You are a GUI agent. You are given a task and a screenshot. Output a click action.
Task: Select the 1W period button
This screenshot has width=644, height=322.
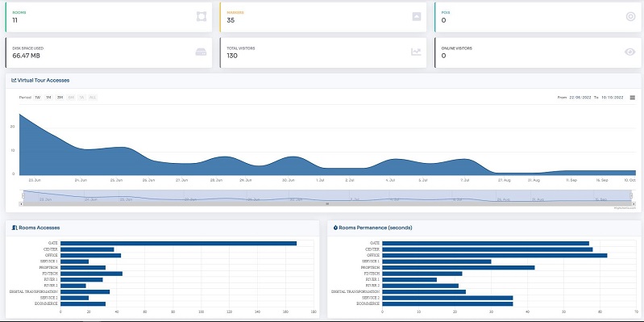tap(37, 98)
